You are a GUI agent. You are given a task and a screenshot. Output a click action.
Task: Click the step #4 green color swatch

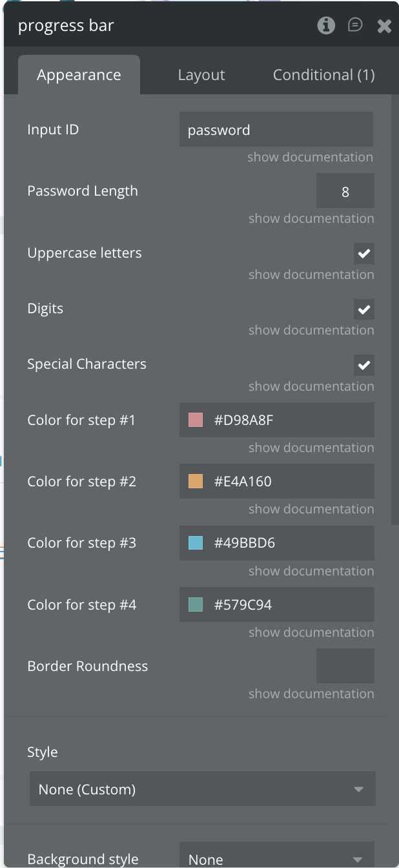tap(196, 604)
